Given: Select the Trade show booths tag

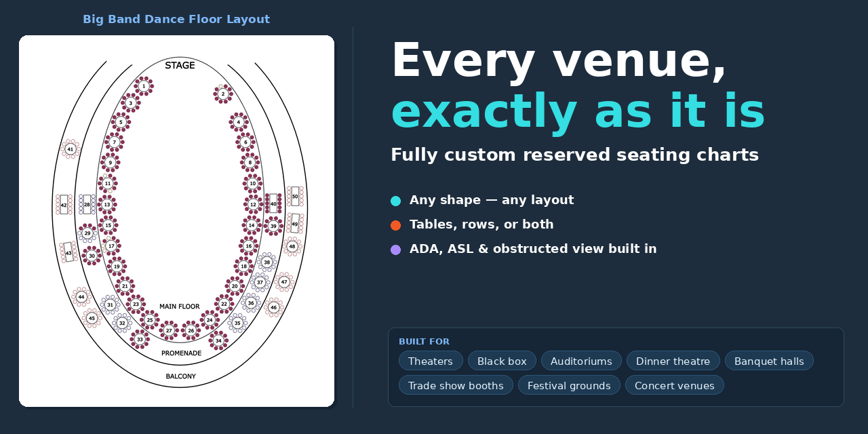Looking at the screenshot, I should (456, 385).
